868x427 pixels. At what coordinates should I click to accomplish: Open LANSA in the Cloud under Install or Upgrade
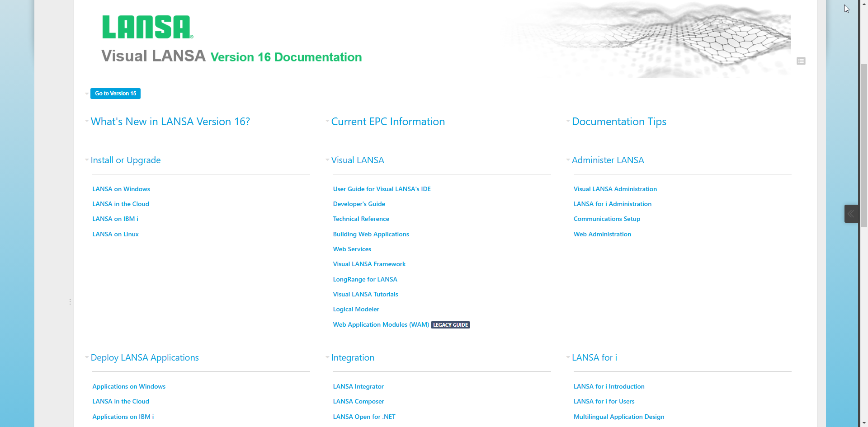121,204
